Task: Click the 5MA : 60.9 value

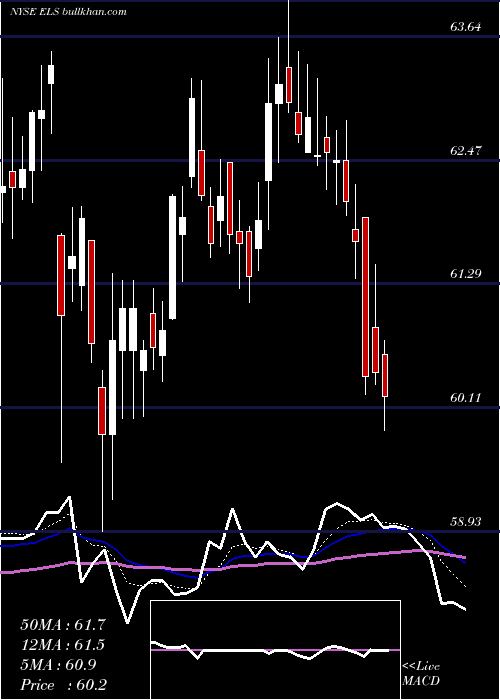Action: pyautogui.click(x=58, y=665)
